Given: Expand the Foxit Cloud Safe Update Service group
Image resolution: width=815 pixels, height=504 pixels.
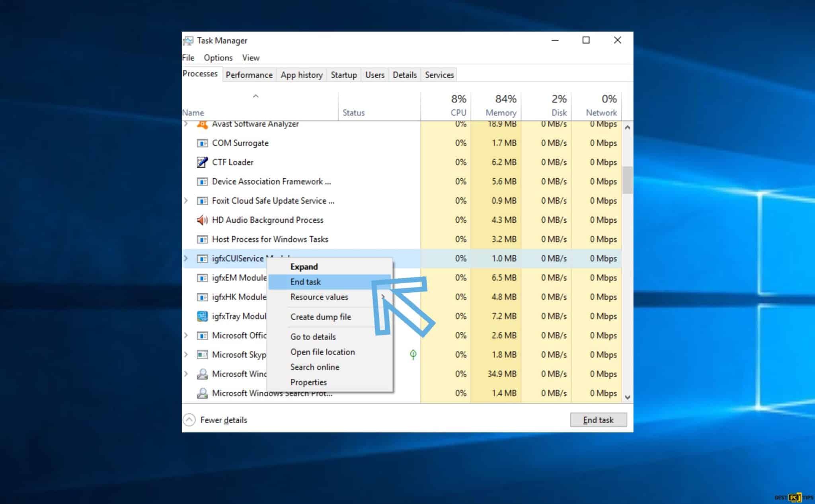Looking at the screenshot, I should tap(186, 200).
